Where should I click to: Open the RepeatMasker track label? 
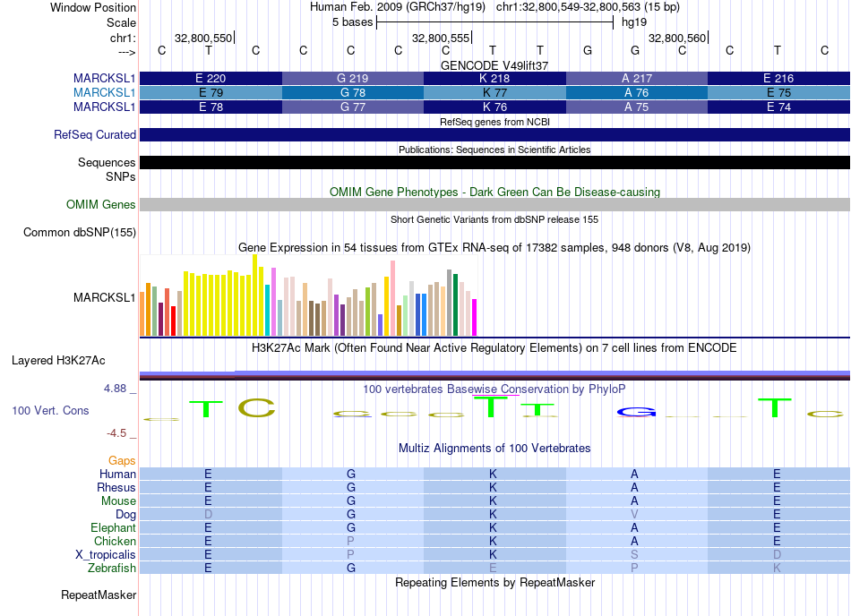(99, 595)
